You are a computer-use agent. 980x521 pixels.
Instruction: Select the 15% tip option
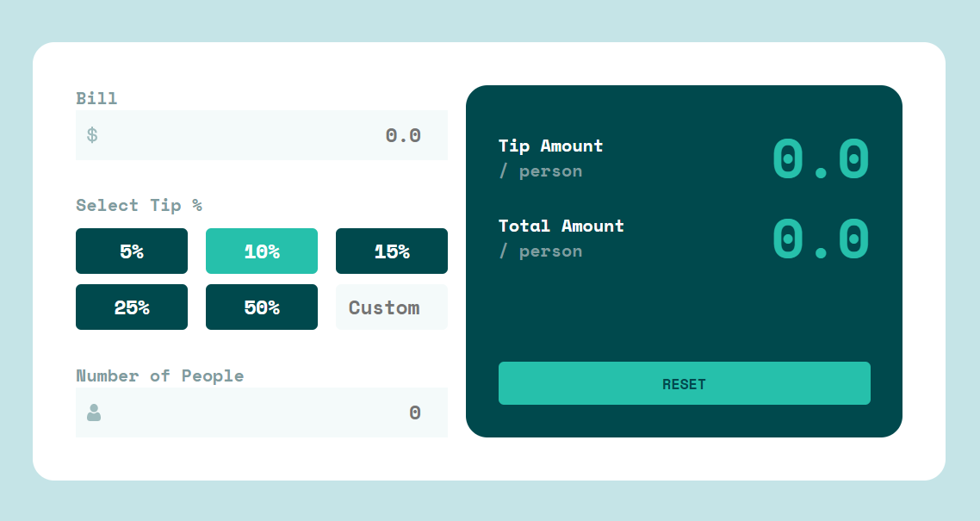pyautogui.click(x=391, y=251)
